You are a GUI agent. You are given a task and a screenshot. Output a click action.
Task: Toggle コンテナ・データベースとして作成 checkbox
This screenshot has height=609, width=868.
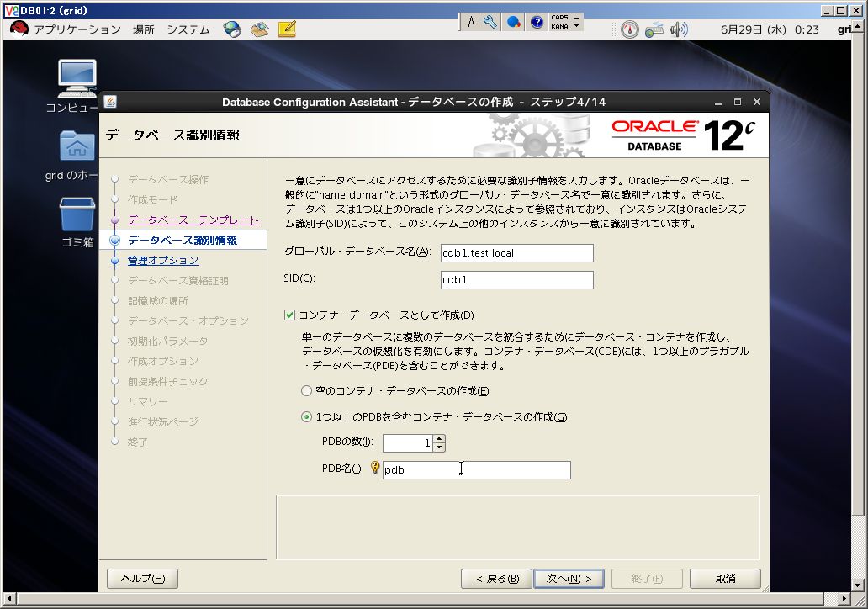[x=289, y=315]
